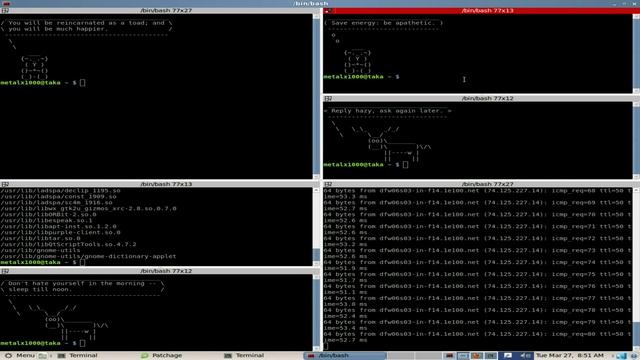The image size is (640, 360).
Task: Open group icon of bottom-left 77x12 pane
Action: (5, 271)
